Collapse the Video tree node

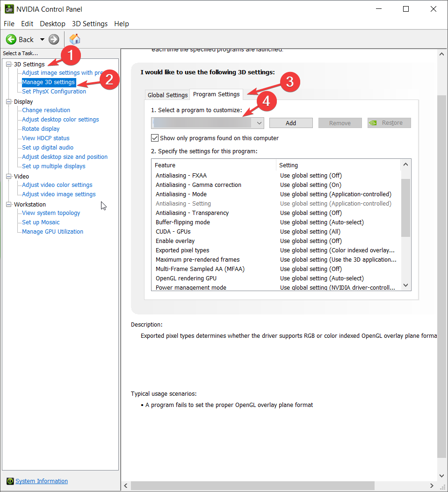point(9,176)
